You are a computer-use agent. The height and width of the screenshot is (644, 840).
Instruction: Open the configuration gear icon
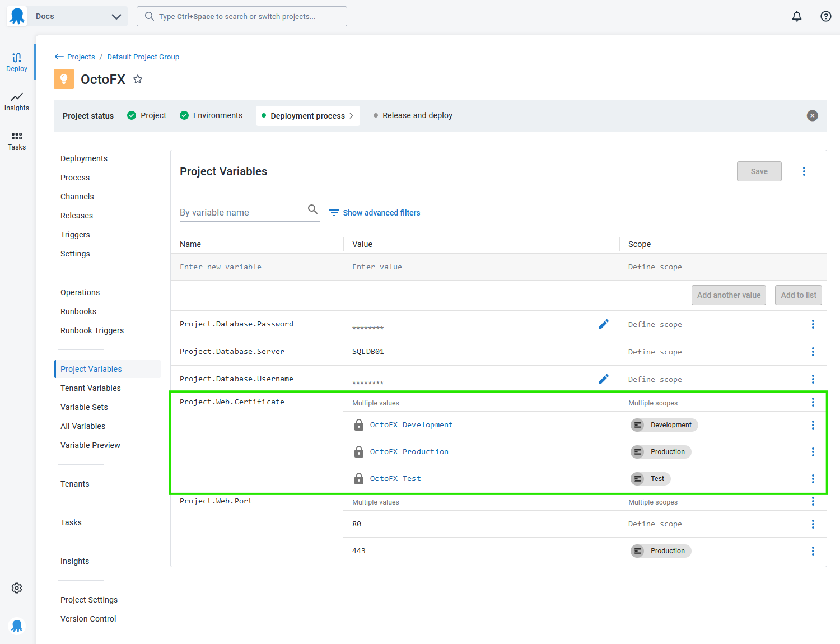click(x=17, y=588)
